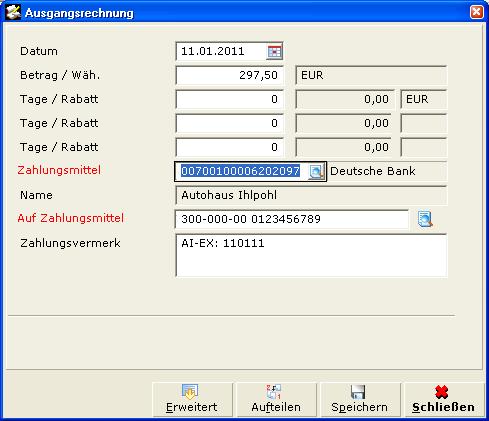Click the Datum date field 11.01.2011
The image size is (489, 421).
pos(221,51)
